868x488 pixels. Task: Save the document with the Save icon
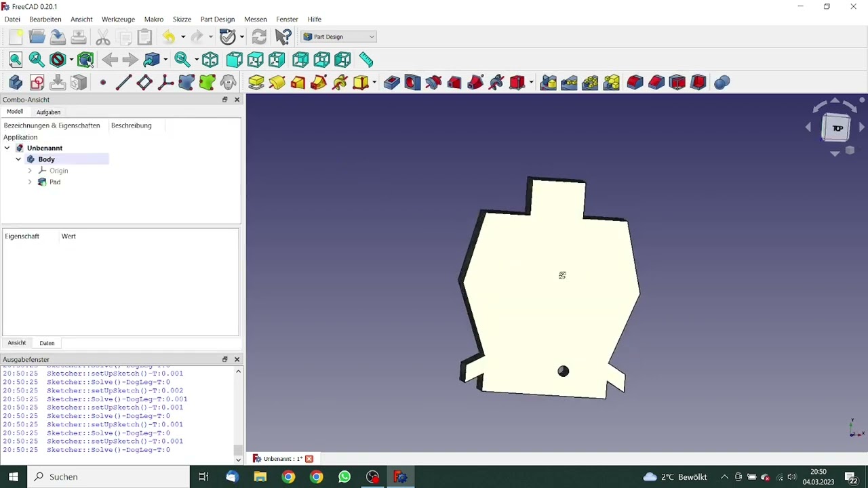pos(58,37)
